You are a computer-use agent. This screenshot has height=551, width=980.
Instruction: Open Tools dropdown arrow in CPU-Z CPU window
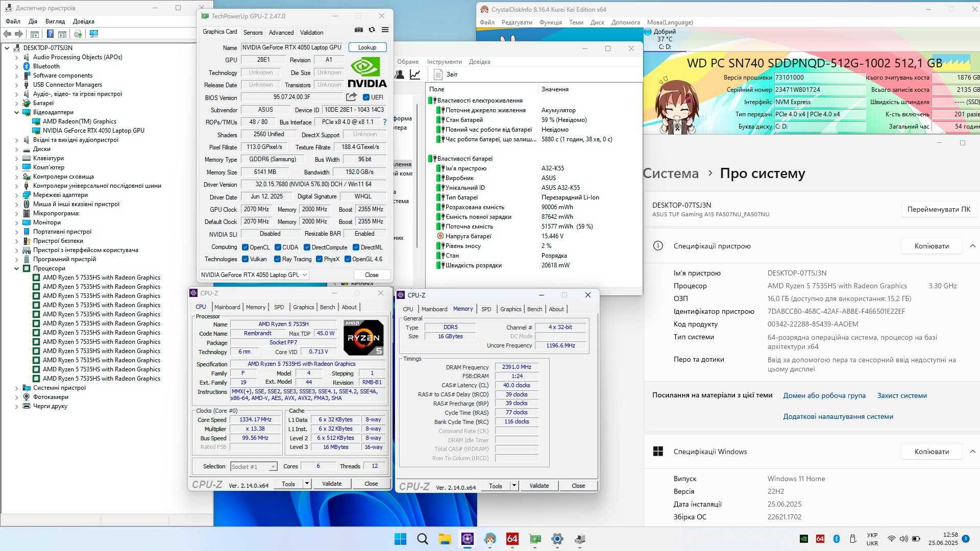pyautogui.click(x=307, y=484)
